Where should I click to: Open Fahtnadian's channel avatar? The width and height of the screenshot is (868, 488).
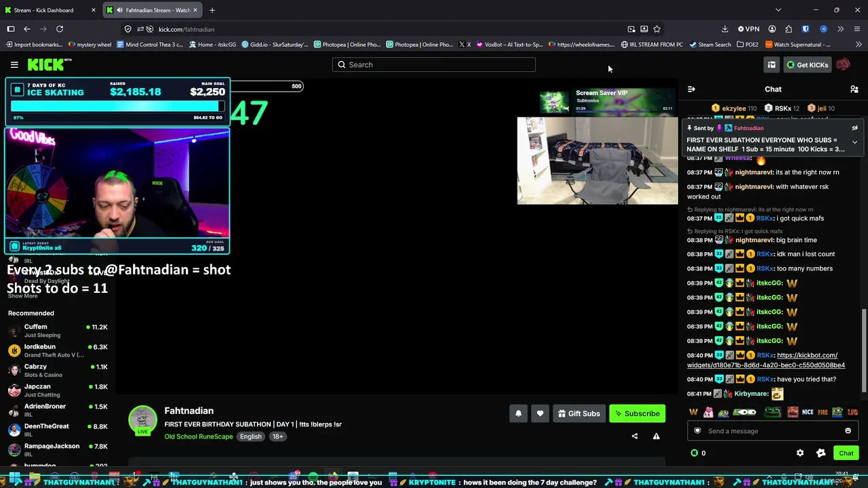pyautogui.click(x=142, y=420)
